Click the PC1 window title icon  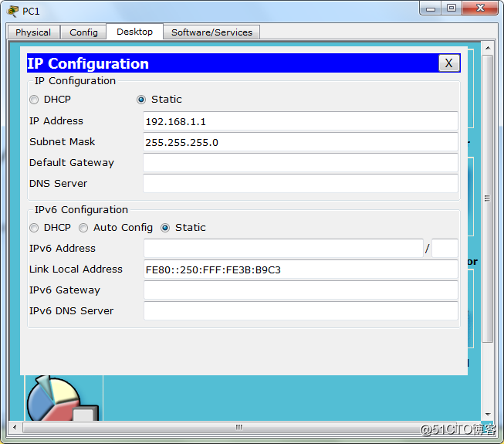12,11
